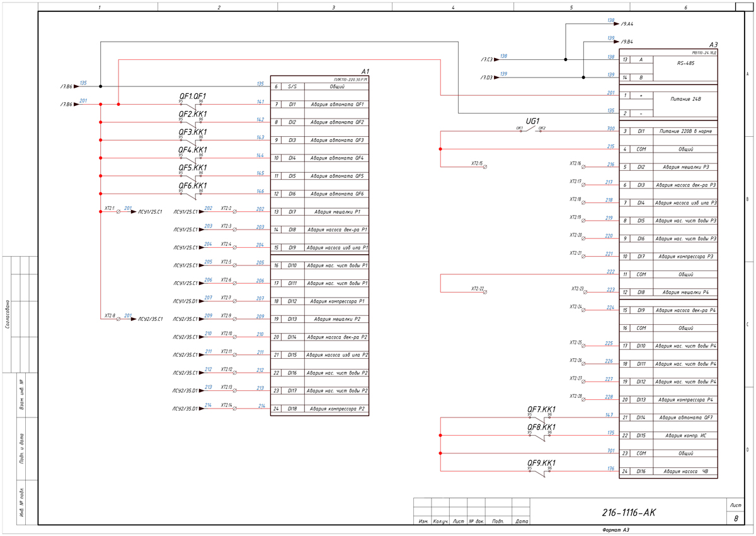The height and width of the screenshot is (536, 756).
Task: Select the A1 module designation label
Action: pyautogui.click(x=365, y=71)
